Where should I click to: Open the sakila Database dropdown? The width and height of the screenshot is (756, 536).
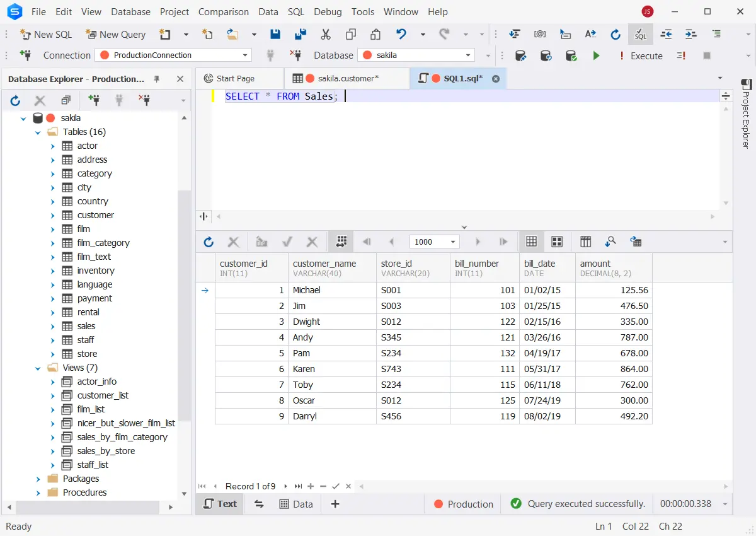click(416, 55)
